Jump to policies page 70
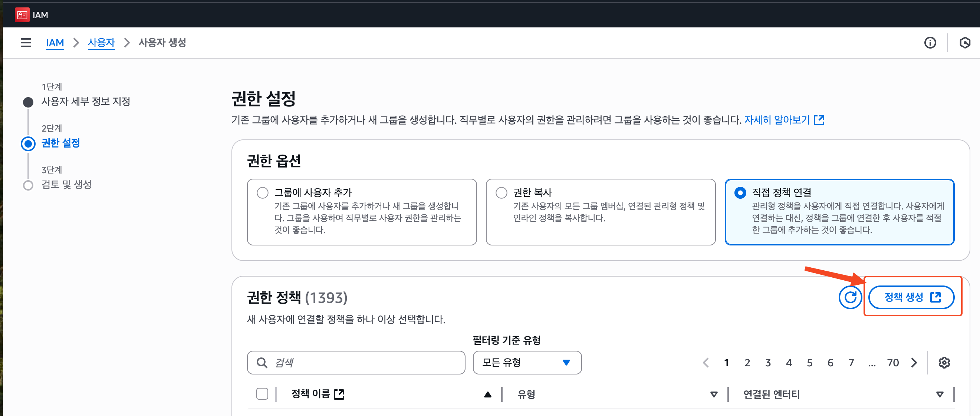 (x=892, y=362)
